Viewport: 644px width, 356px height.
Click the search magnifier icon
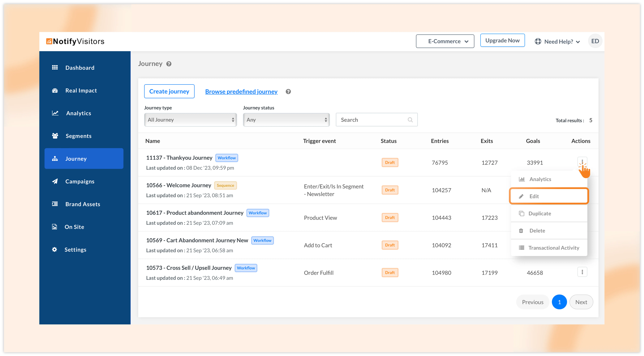point(410,120)
